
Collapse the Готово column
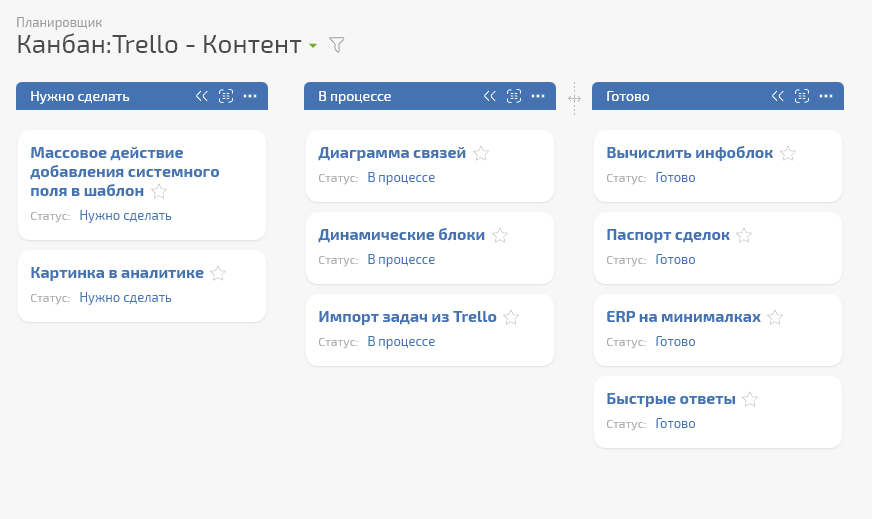coord(777,96)
